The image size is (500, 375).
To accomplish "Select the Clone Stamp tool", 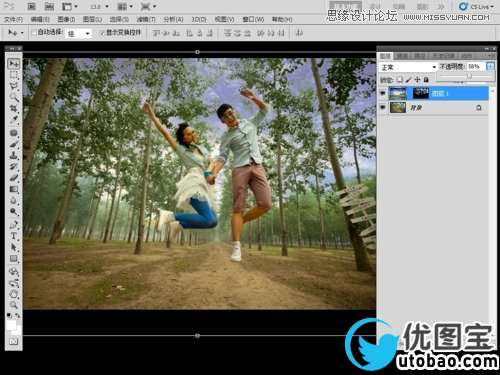I will pos(14,155).
